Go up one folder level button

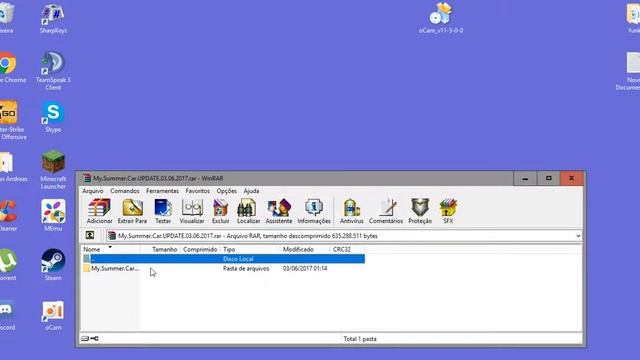[90, 236]
